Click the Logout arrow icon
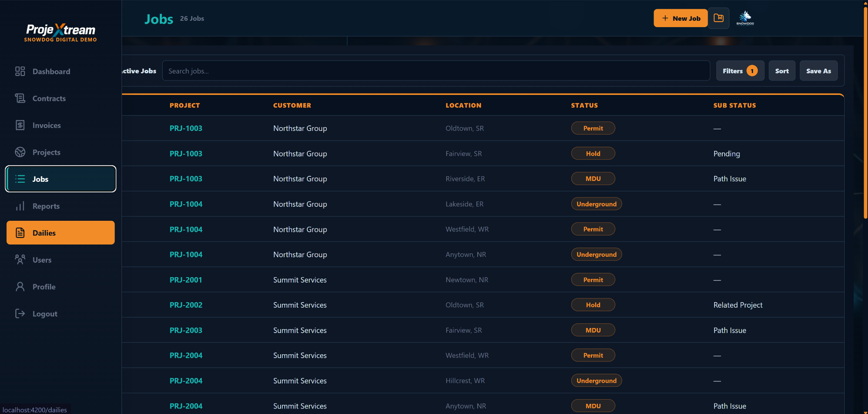 pyautogui.click(x=20, y=314)
